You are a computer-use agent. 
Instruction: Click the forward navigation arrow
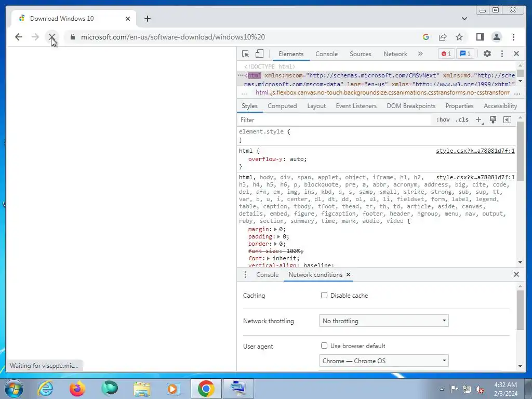click(35, 37)
